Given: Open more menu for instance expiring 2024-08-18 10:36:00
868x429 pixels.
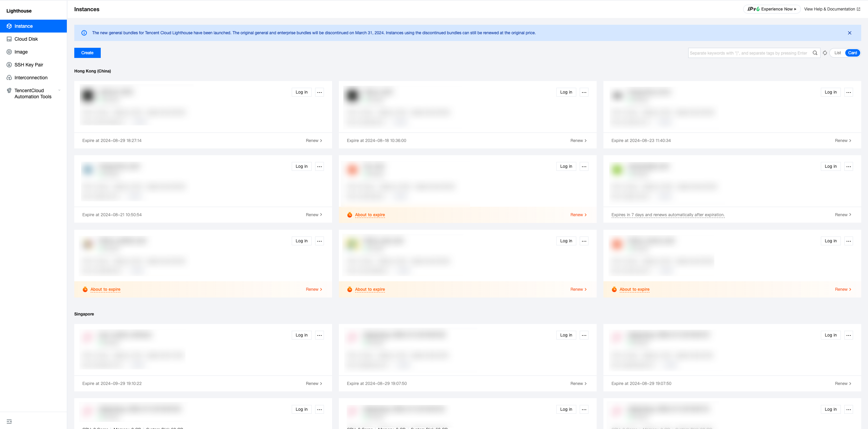Looking at the screenshot, I should [x=584, y=92].
